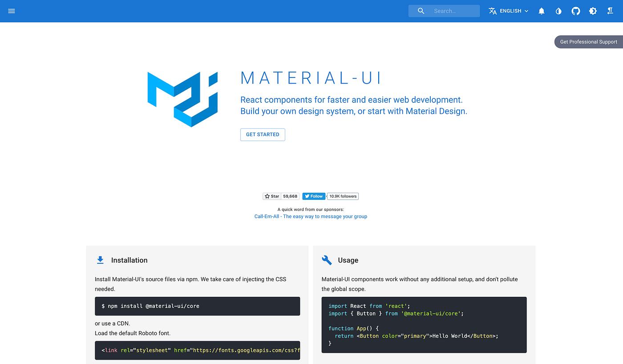Toggle the color inversion droplet icon
The image size is (623, 364).
(558, 11)
